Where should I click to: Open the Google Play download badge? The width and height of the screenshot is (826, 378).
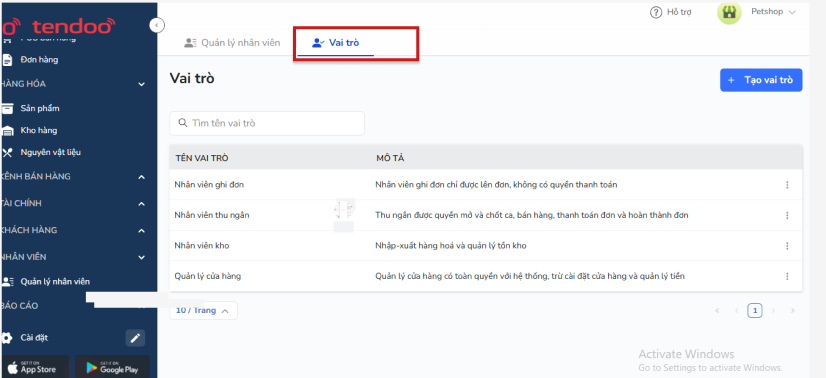point(112,366)
